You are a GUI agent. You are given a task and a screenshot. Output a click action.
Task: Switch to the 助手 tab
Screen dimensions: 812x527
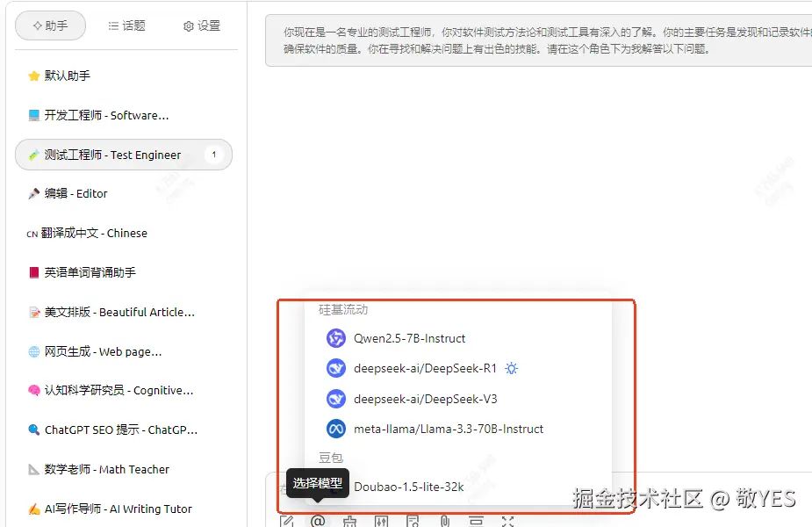coord(50,25)
